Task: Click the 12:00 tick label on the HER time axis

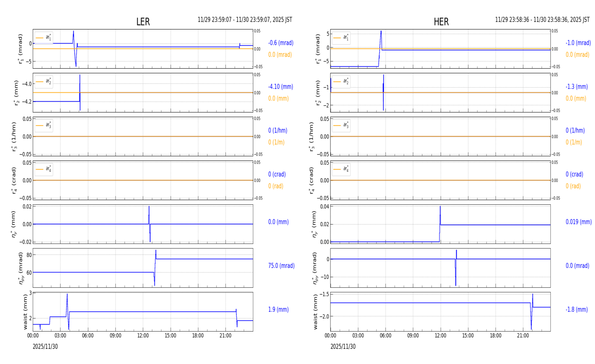Action: click(x=440, y=336)
